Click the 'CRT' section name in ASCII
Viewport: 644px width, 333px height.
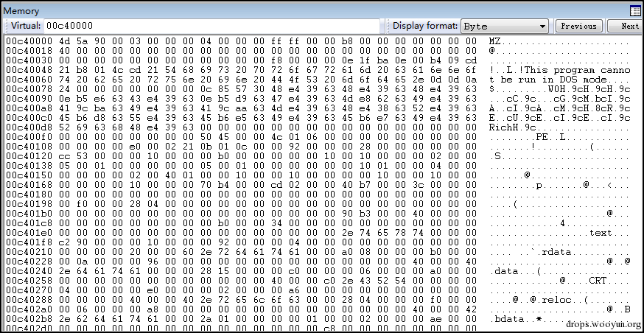[598, 281]
